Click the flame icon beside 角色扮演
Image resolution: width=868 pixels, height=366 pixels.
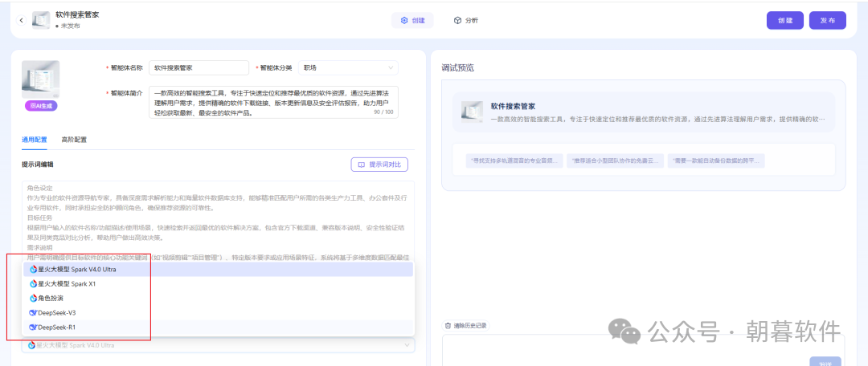click(x=33, y=298)
